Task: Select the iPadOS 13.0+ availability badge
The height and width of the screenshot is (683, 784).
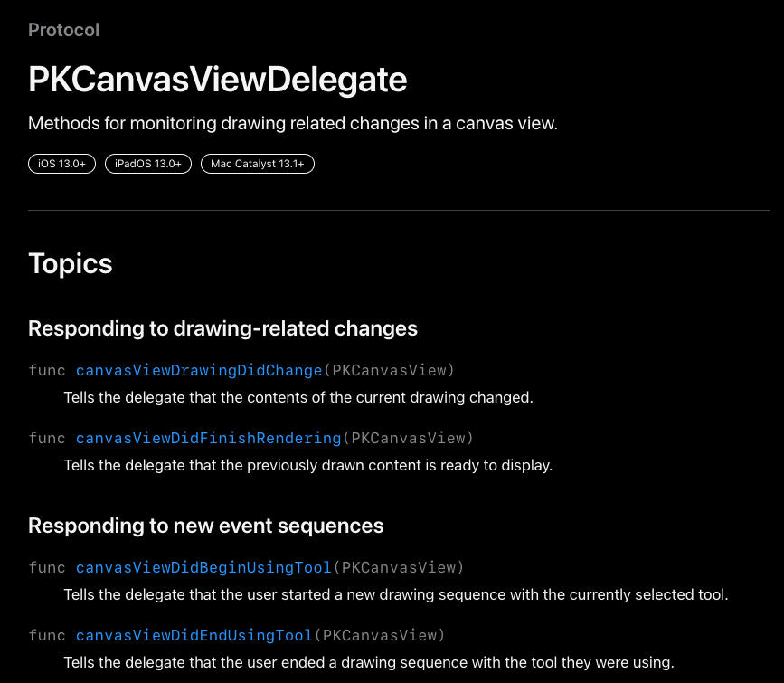Action: [x=148, y=164]
